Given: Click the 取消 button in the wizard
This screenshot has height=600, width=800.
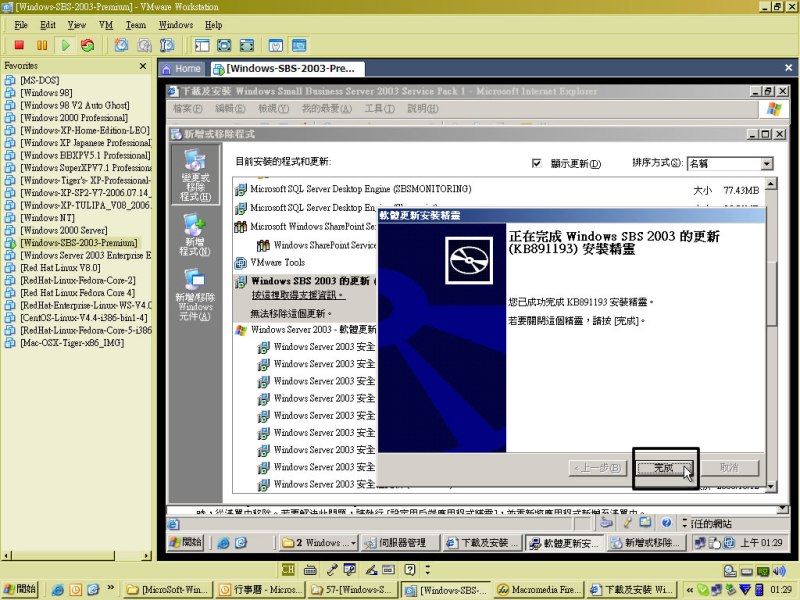Looking at the screenshot, I should click(730, 468).
